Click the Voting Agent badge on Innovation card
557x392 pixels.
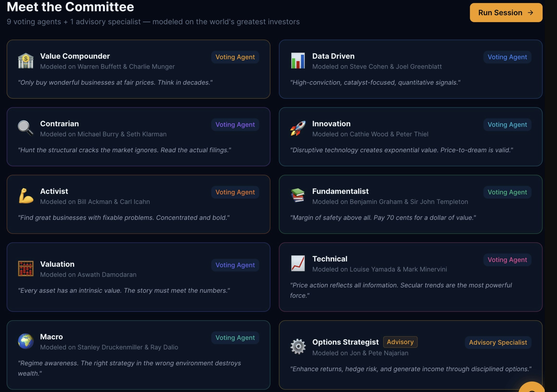[x=507, y=125]
